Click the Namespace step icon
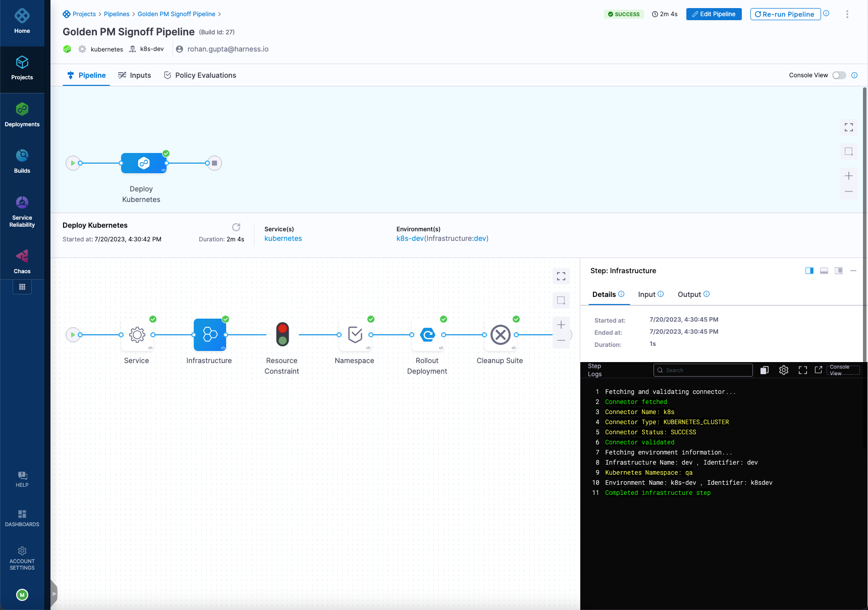This screenshot has height=610, width=868. pos(355,335)
